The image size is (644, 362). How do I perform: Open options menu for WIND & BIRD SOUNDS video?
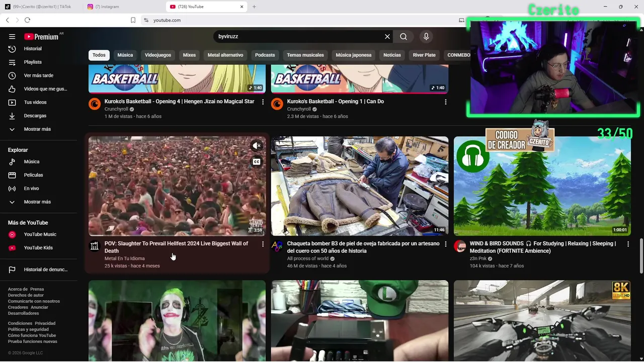pyautogui.click(x=628, y=244)
